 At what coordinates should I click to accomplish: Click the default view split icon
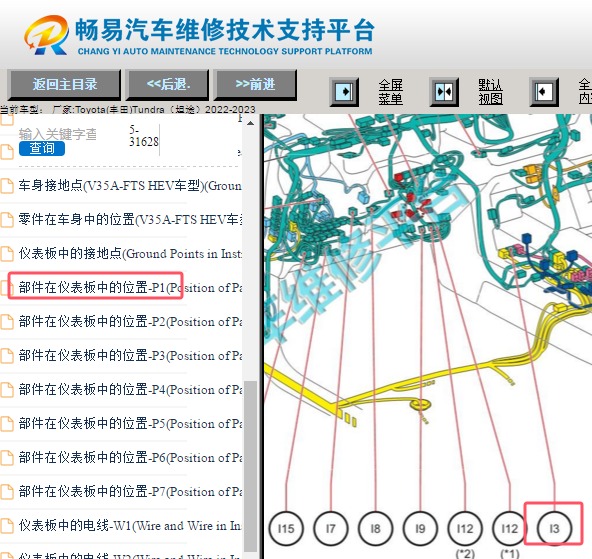click(444, 92)
